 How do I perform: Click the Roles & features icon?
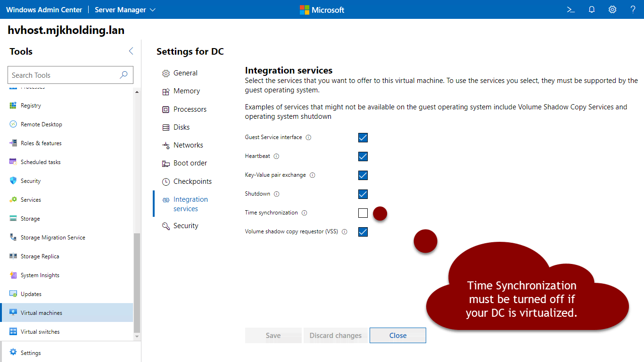point(13,143)
